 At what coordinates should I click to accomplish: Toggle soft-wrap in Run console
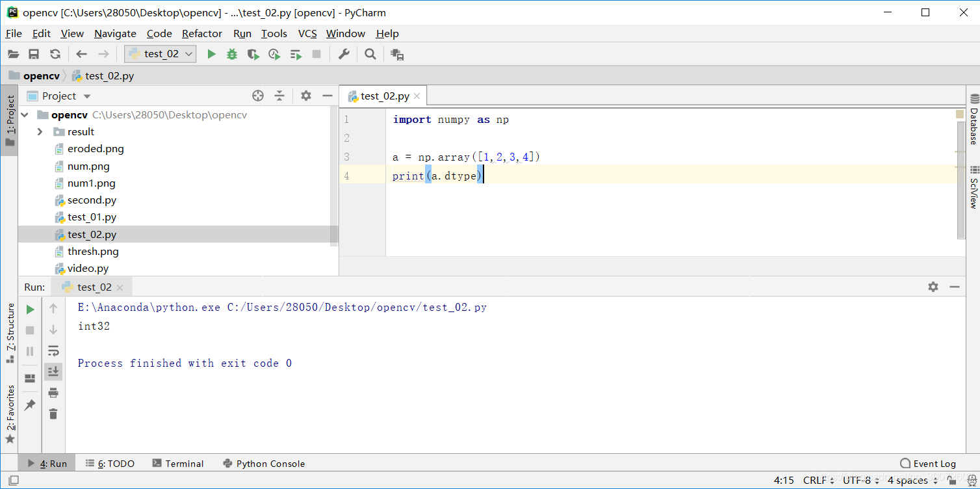[x=53, y=350]
